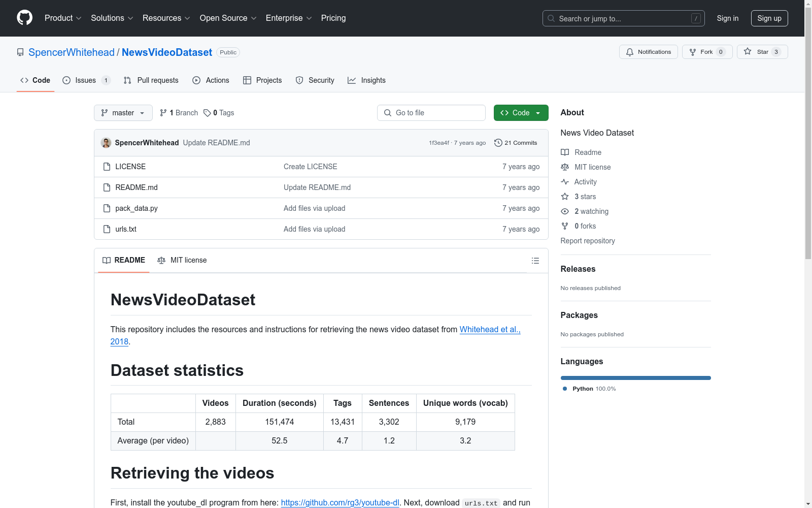Click the 1f3ea4f commit hash
812x508 pixels.
click(439, 143)
